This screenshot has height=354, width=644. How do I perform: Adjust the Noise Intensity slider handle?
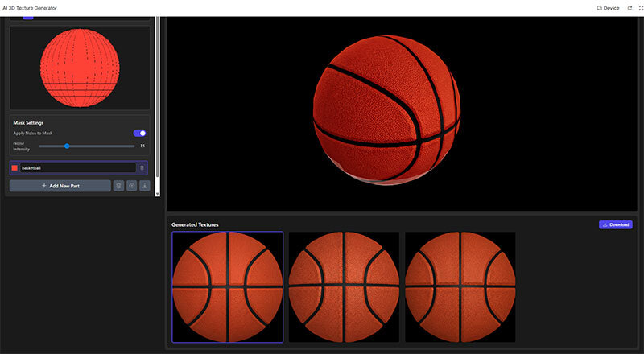click(x=67, y=146)
